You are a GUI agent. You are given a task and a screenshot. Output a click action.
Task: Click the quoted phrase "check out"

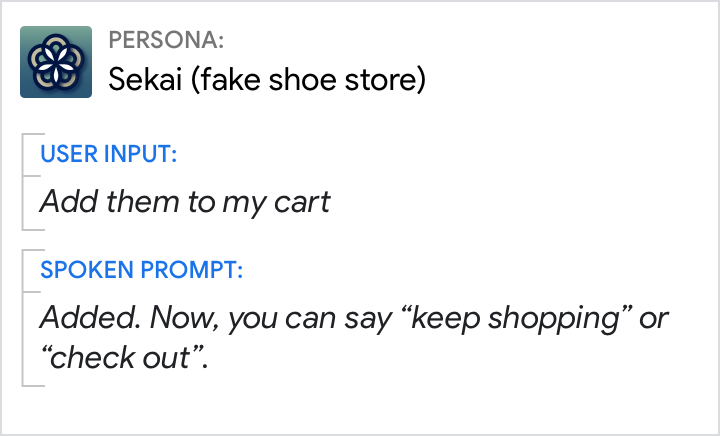pyautogui.click(x=117, y=358)
